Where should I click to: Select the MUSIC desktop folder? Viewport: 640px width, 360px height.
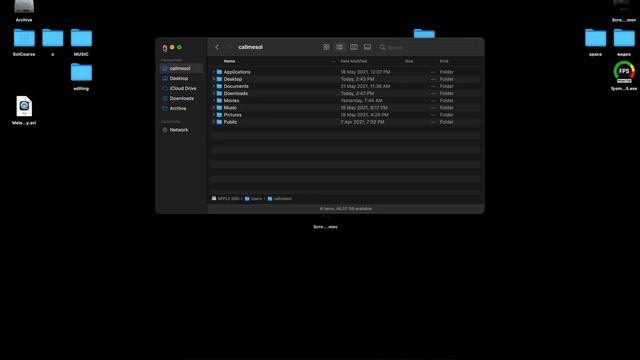(81, 42)
